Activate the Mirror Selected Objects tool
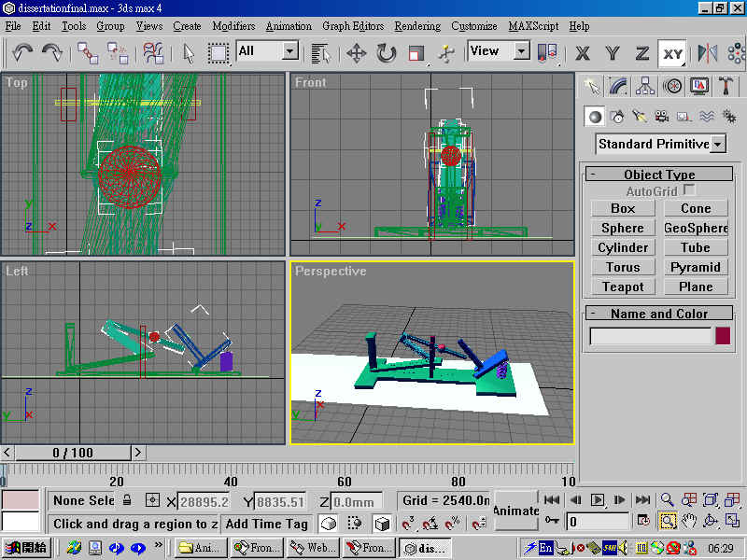Viewport: 747px width, 560px height. [x=708, y=53]
